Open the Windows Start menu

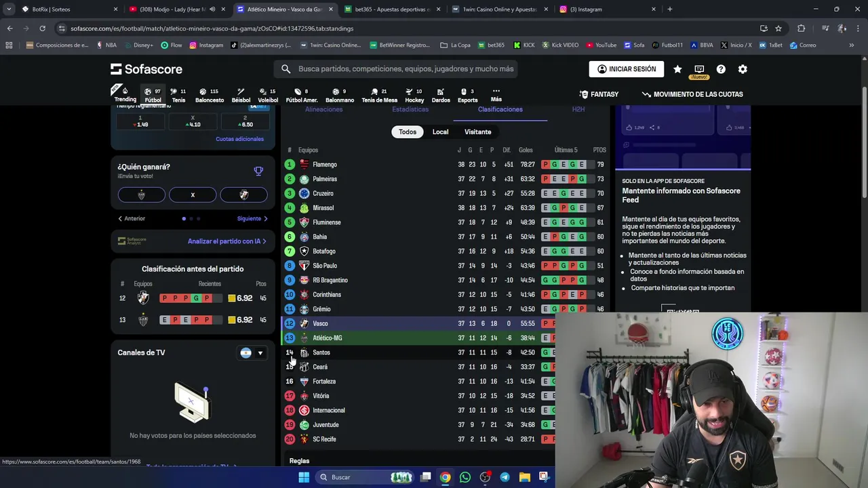pyautogui.click(x=304, y=477)
